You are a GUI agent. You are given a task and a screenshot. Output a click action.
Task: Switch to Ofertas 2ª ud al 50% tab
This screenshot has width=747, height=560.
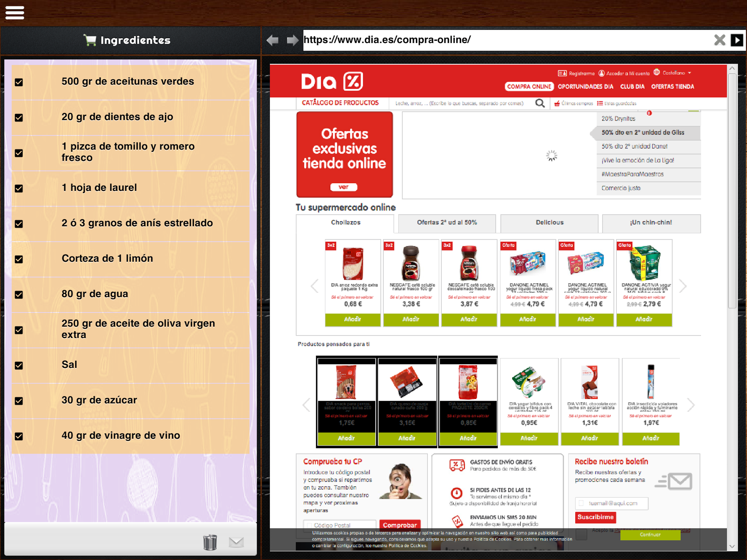pyautogui.click(x=447, y=223)
